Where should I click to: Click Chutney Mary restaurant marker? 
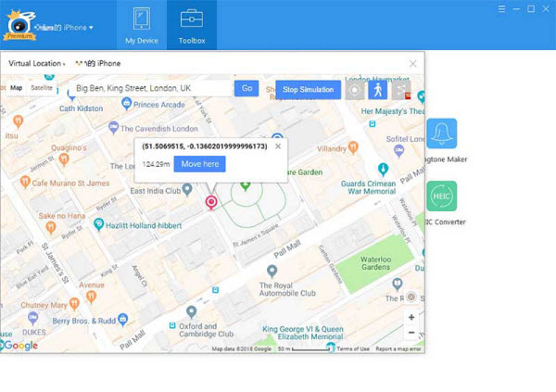pos(74,304)
